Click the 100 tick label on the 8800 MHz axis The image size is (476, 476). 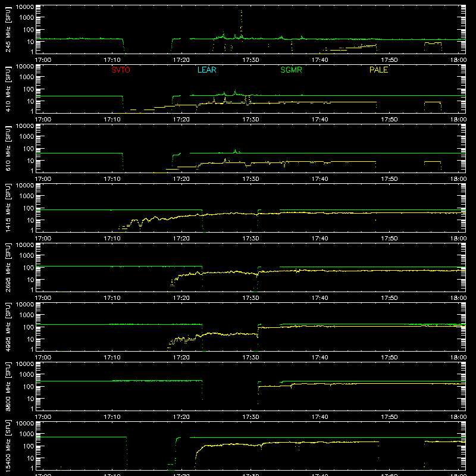tap(29, 387)
